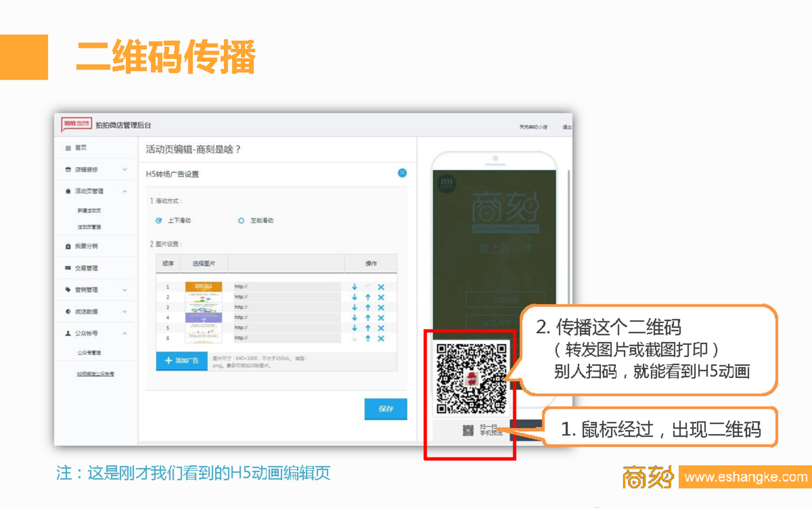Delete image row 3
The image size is (812, 508).
tap(381, 307)
